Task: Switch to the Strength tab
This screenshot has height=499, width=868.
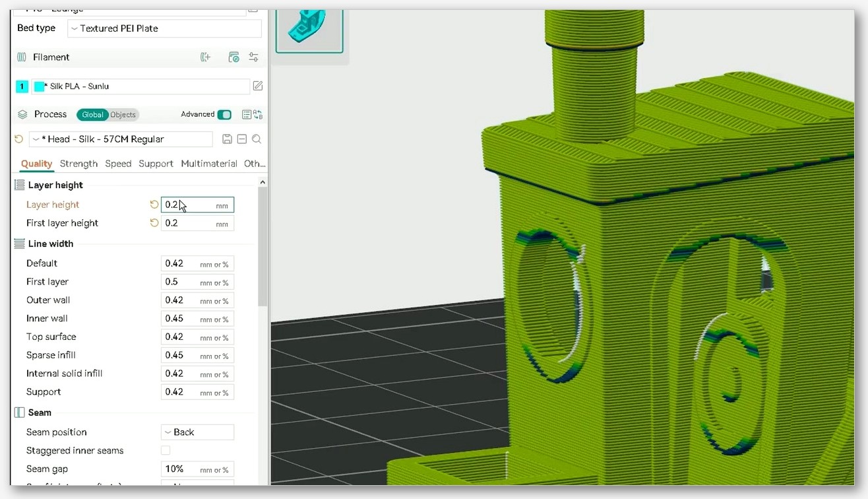Action: pyautogui.click(x=78, y=164)
